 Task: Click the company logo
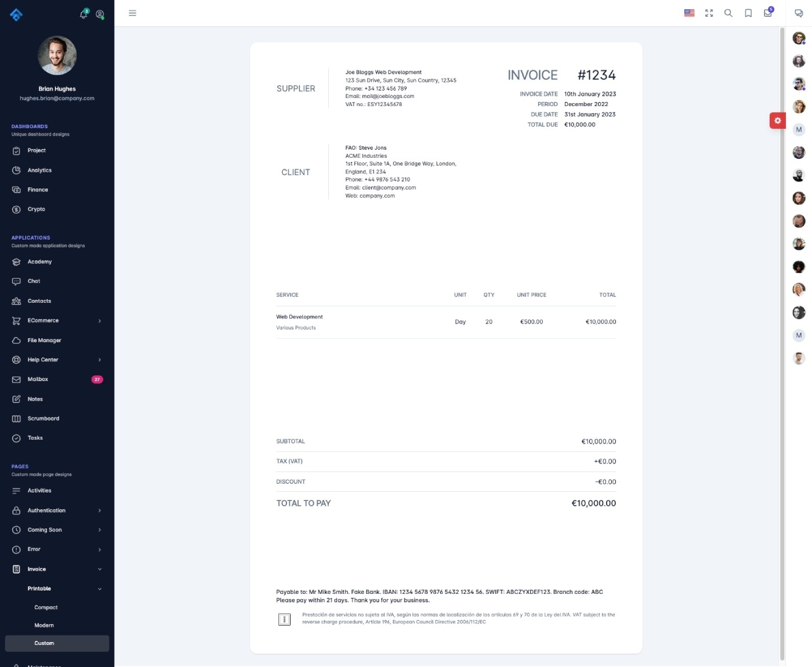click(x=16, y=14)
